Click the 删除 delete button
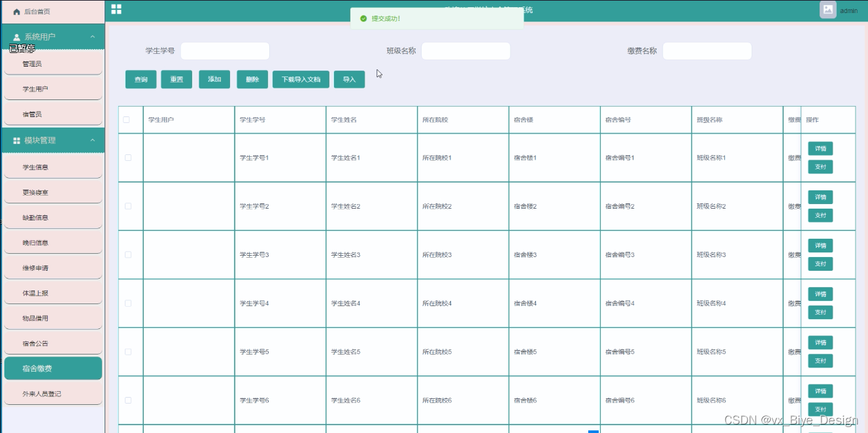The image size is (868, 433). click(252, 79)
